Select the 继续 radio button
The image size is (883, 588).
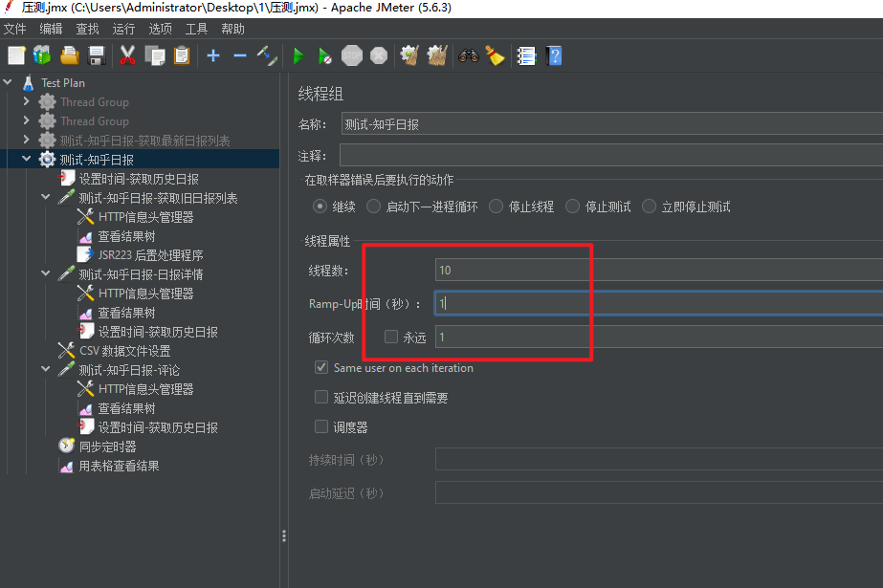pos(320,207)
